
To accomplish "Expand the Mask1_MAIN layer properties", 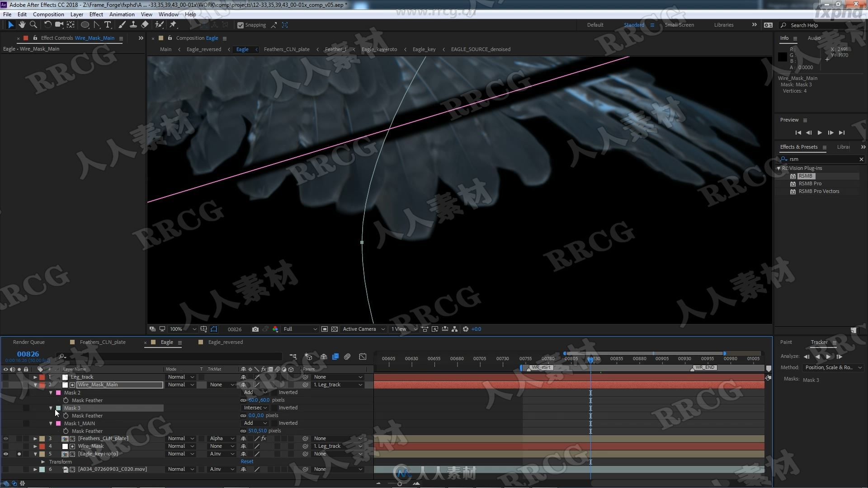I will click(x=51, y=423).
